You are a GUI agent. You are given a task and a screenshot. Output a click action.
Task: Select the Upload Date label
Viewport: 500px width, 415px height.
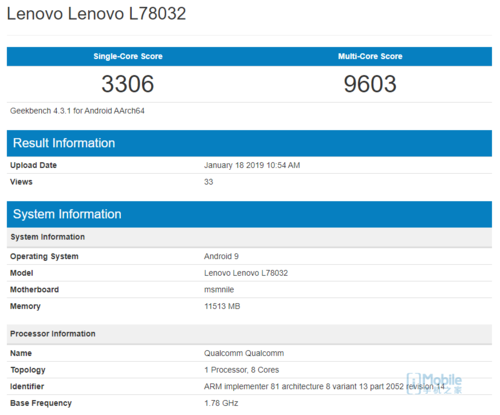tap(33, 165)
